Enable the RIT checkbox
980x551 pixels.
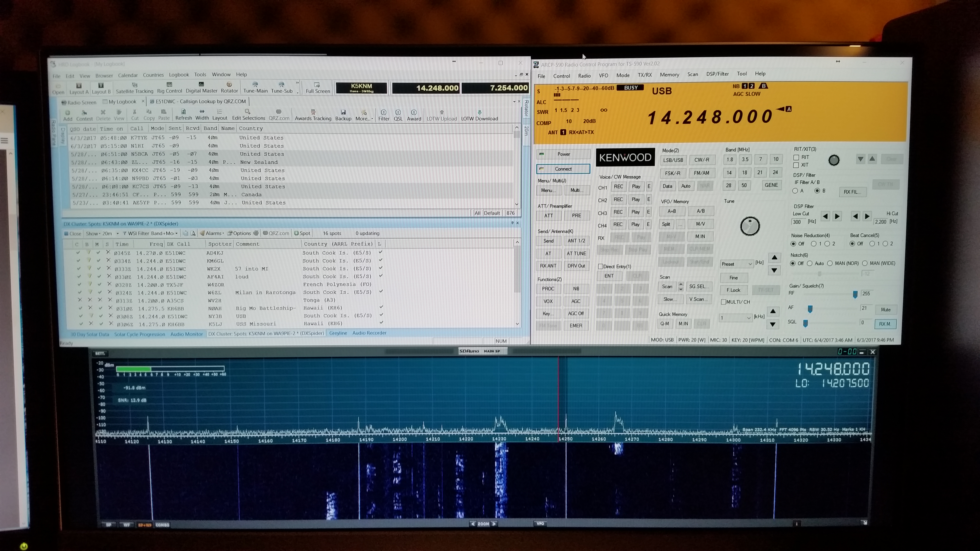click(x=796, y=157)
